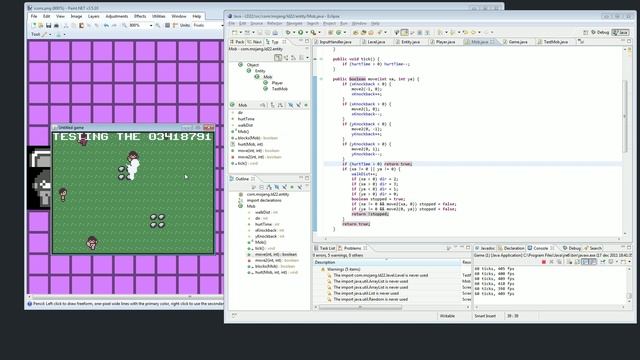The height and width of the screenshot is (360, 640).
Task: Open Paint.NET Adjustments menu
Action: (x=117, y=16)
